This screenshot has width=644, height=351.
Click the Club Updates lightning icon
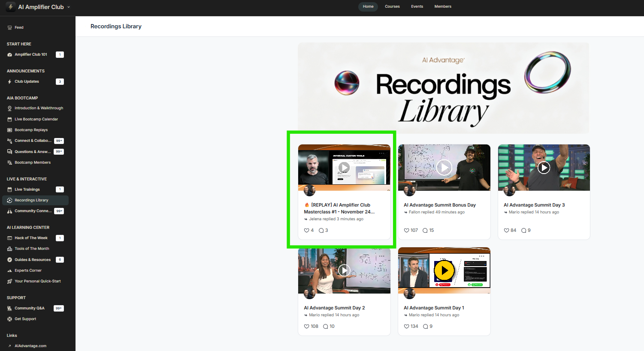point(9,81)
